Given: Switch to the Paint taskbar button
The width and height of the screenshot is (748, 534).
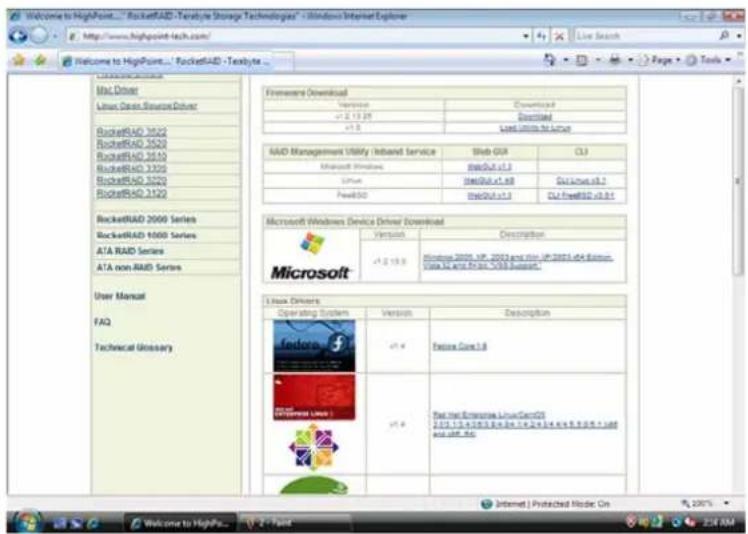Looking at the screenshot, I should [294, 523].
